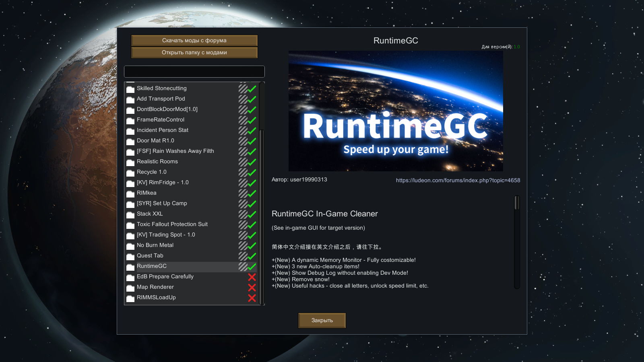Click reorder handle for [KV] RimFridge - 1.0
Image resolution: width=644 pixels, height=362 pixels.
[x=243, y=183]
